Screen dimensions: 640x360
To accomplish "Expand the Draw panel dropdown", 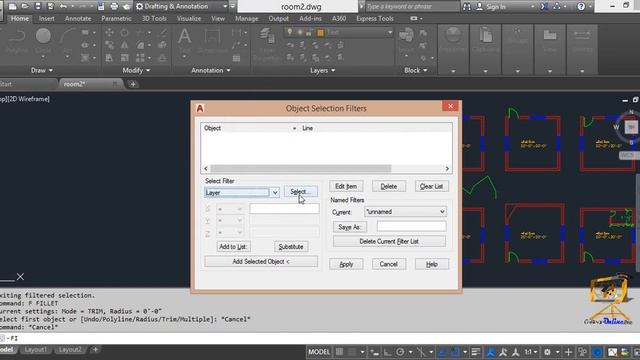I will pyautogui.click(x=42, y=70).
